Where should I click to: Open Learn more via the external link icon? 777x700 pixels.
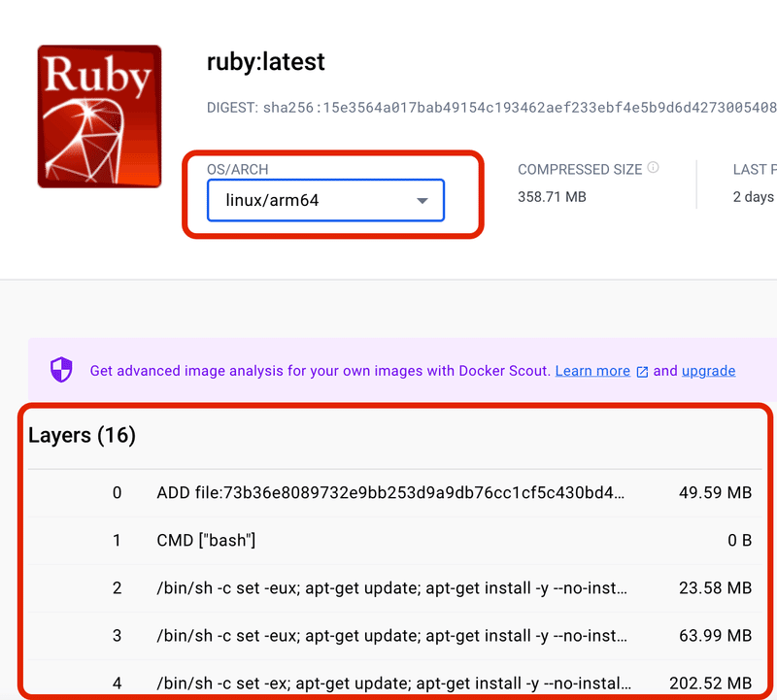641,370
